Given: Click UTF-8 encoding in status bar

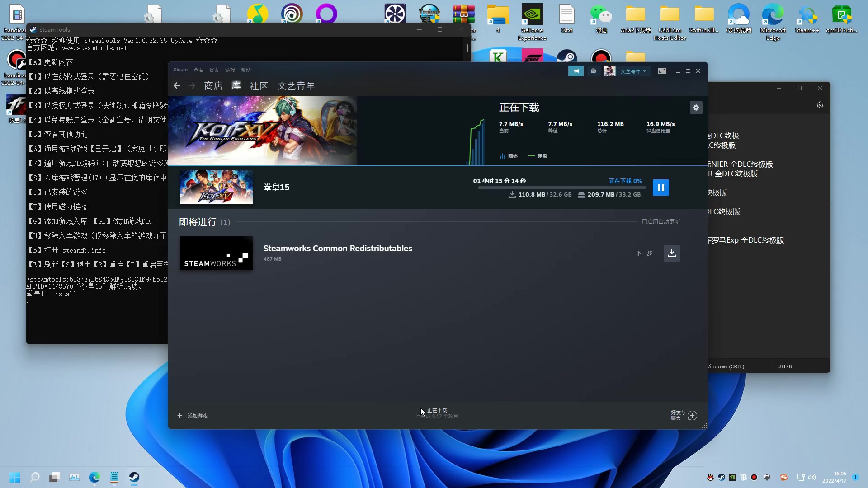Looking at the screenshot, I should 784,366.
